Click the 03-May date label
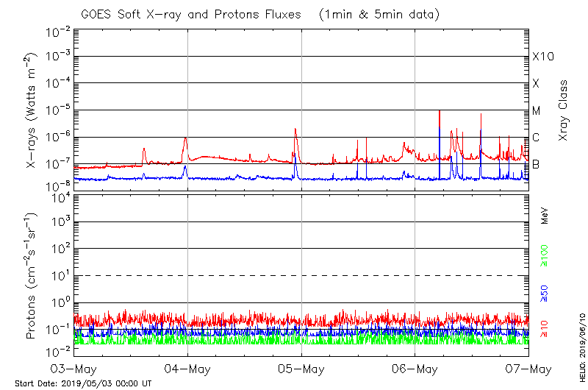 tap(74, 368)
